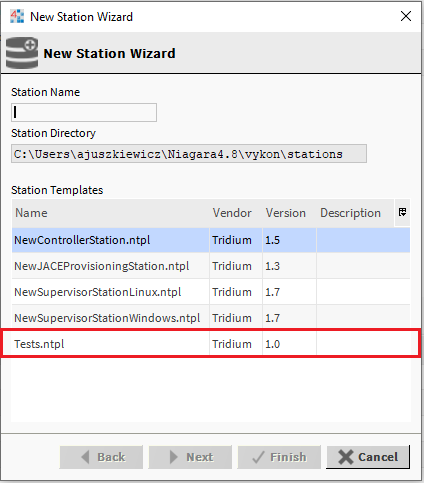
Task: Choose NewSupervisorStationLinux.ntpl template
Action: click(211, 292)
